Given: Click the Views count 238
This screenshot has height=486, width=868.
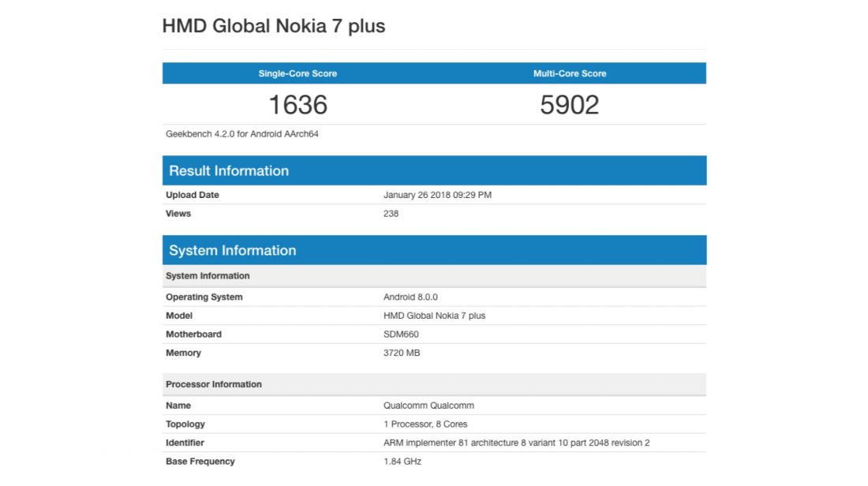Looking at the screenshot, I should pyautogui.click(x=391, y=214).
